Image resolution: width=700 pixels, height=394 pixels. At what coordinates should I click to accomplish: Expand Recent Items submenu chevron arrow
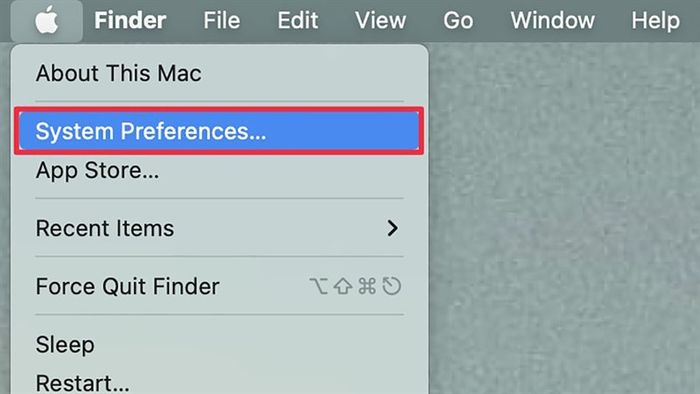point(392,228)
